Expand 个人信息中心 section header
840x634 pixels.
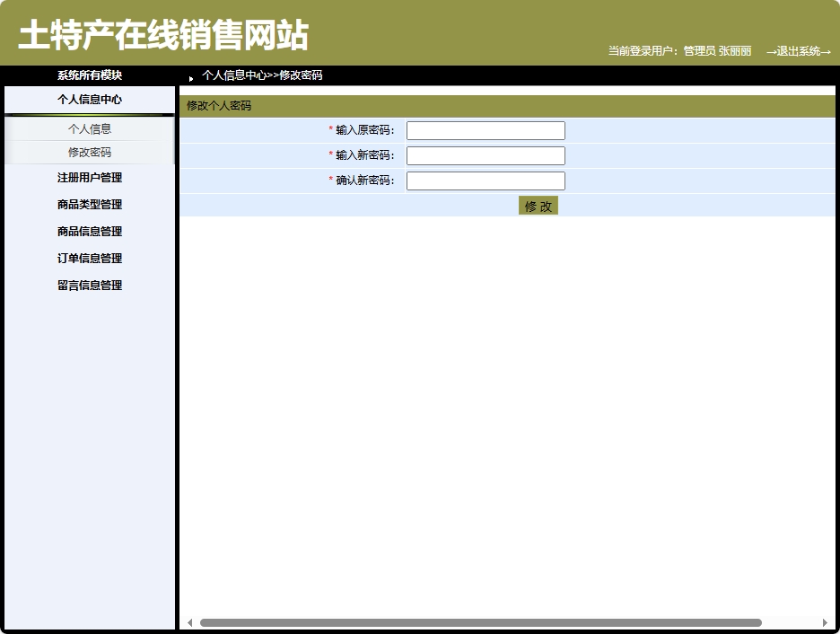coord(89,100)
